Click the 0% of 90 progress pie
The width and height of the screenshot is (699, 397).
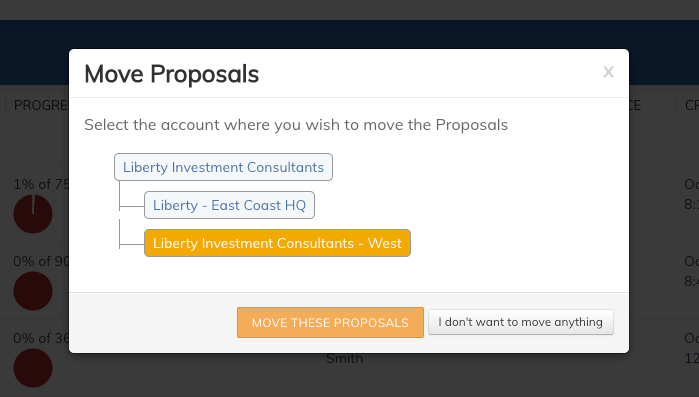(x=33, y=291)
